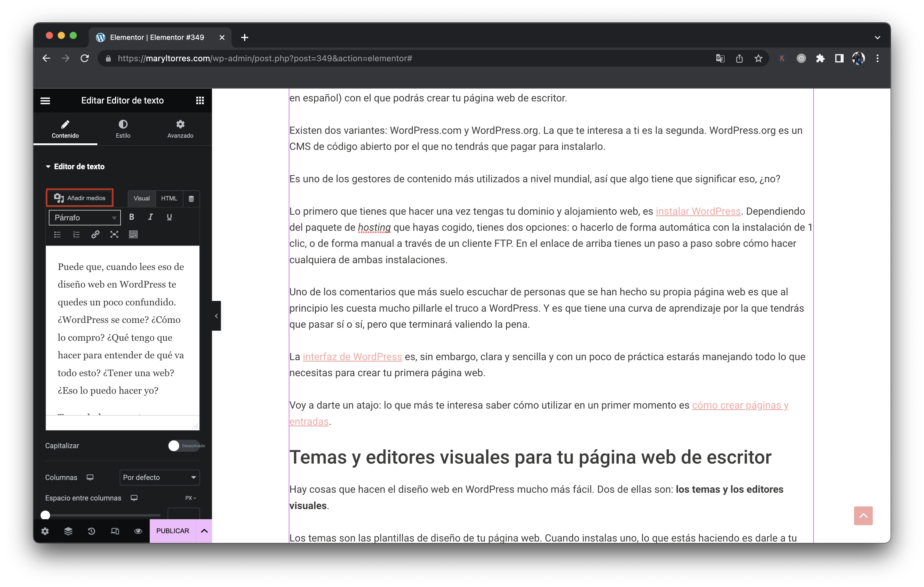
Task: Open the widgets panel grid icon
Action: point(200,100)
